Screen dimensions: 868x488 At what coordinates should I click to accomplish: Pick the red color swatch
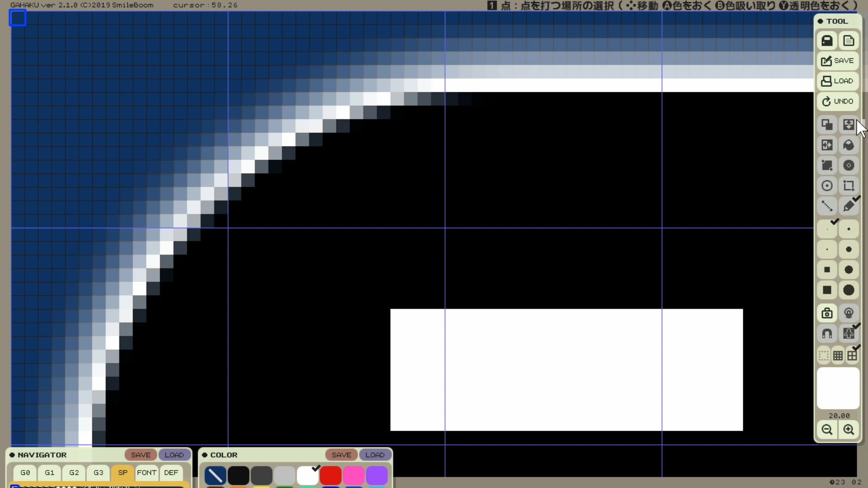330,475
